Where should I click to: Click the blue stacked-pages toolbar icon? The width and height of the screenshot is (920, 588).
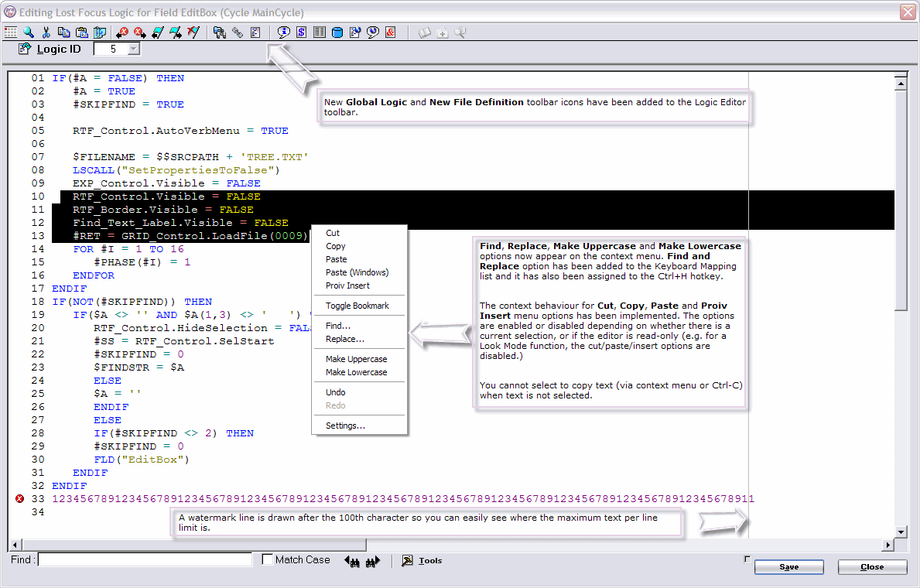pyautogui.click(x=100, y=32)
